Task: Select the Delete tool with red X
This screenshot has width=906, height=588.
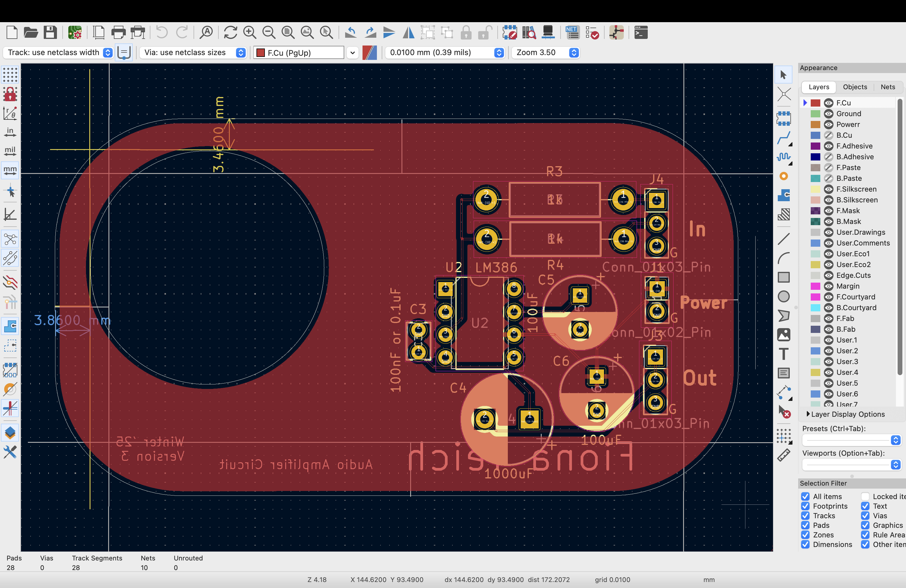Action: (x=783, y=412)
